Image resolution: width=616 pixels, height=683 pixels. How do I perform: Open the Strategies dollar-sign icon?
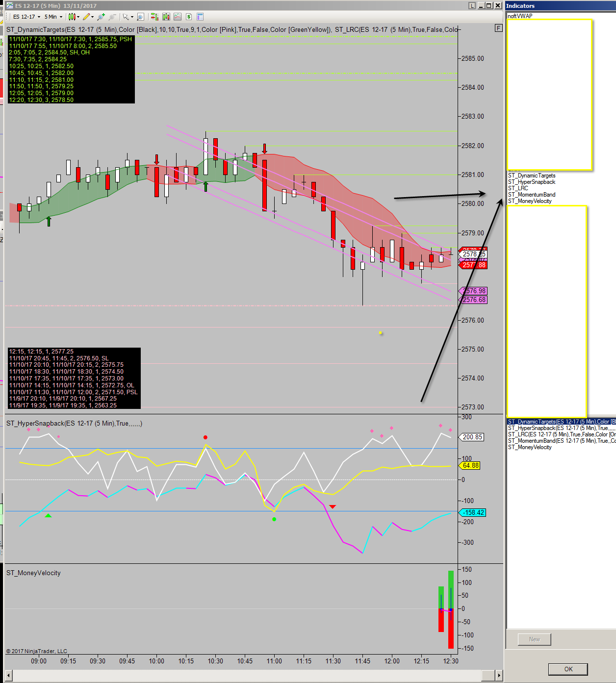[189, 17]
